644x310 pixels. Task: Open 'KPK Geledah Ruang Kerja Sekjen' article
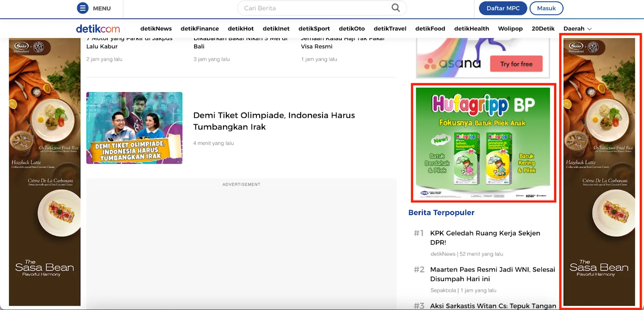(485, 238)
